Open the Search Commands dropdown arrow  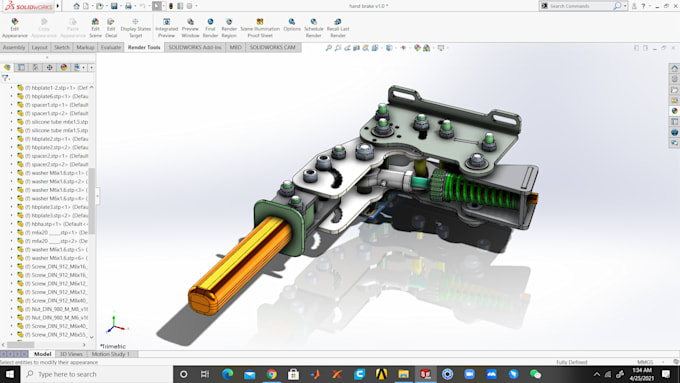624,6
